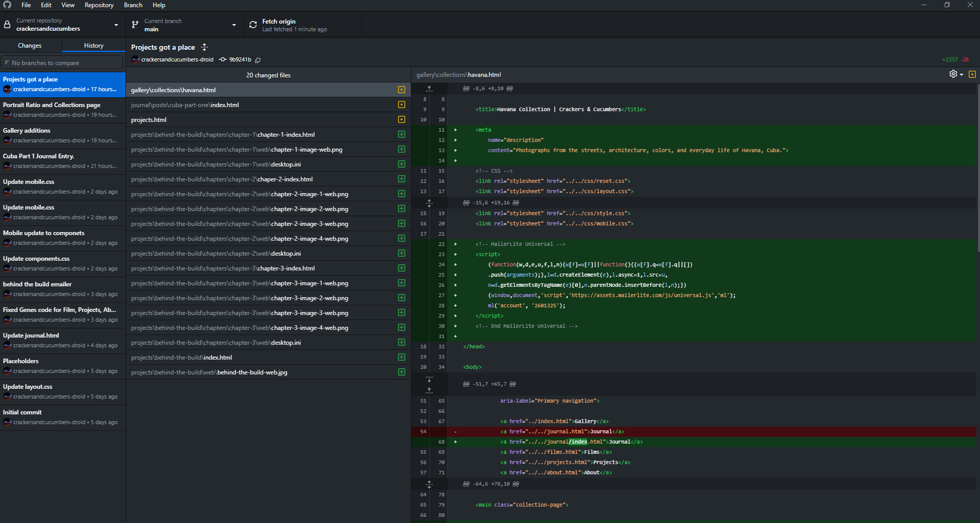Select file projects.html

[x=268, y=119]
